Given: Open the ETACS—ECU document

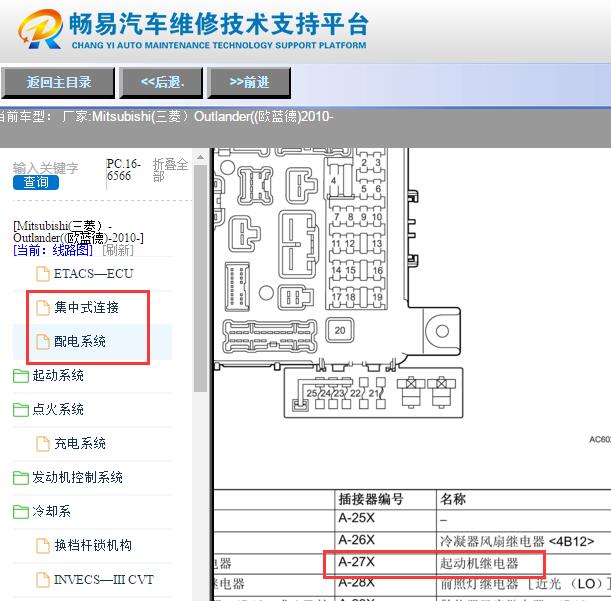Looking at the screenshot, I should [93, 274].
